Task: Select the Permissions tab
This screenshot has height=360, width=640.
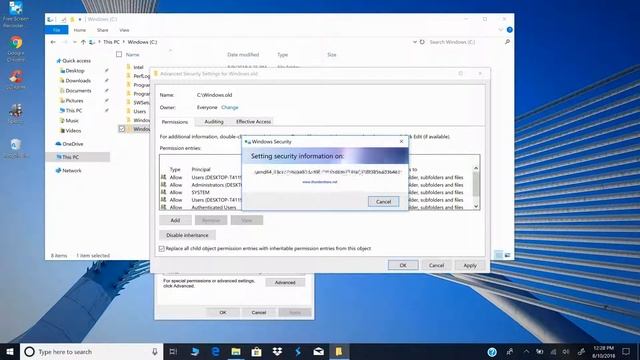Action: 175,122
